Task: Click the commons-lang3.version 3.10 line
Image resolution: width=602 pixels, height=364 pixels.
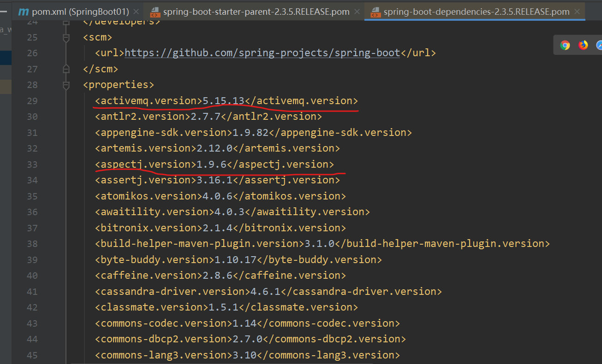Action: [247, 355]
